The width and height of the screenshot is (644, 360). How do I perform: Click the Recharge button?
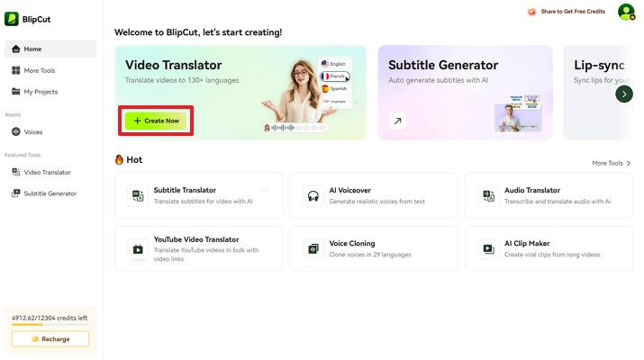pos(50,339)
